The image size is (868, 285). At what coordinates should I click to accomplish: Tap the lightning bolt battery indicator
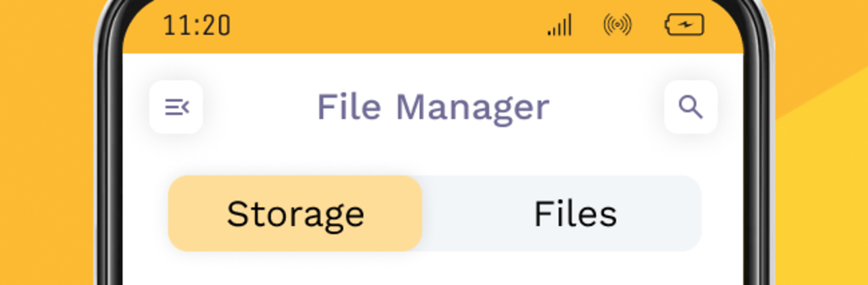click(x=684, y=25)
